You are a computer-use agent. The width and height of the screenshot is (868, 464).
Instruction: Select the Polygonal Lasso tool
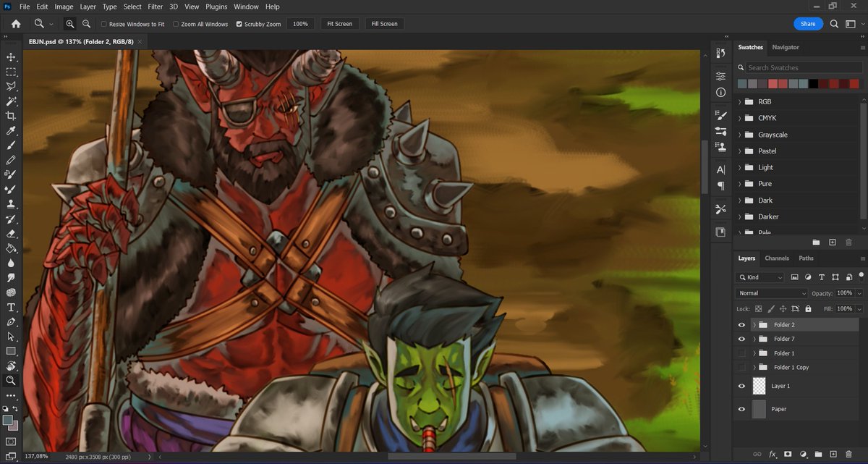click(11, 86)
